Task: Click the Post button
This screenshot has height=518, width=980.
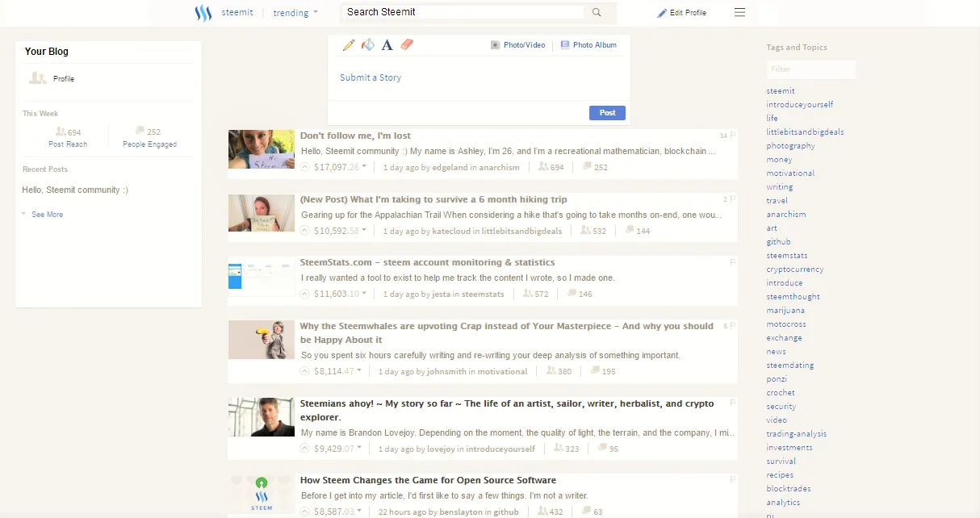Action: pos(607,113)
